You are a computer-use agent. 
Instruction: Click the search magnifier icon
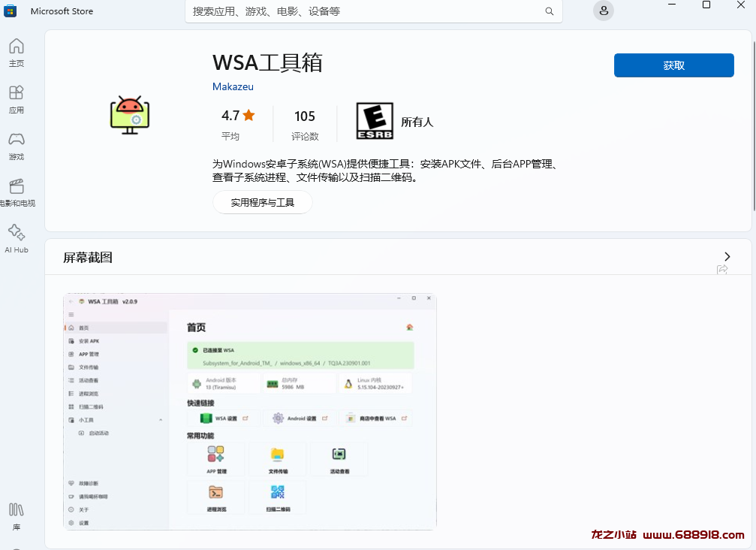(549, 11)
